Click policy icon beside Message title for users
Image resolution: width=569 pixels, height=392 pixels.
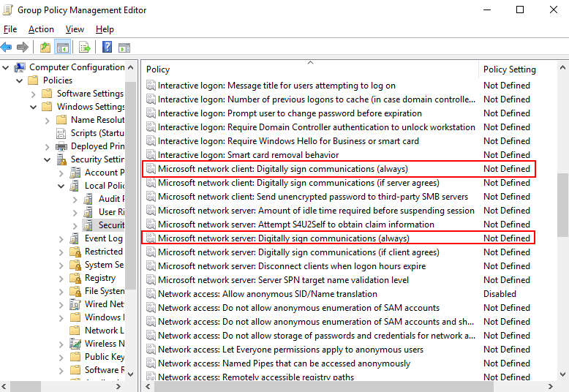tap(151, 86)
